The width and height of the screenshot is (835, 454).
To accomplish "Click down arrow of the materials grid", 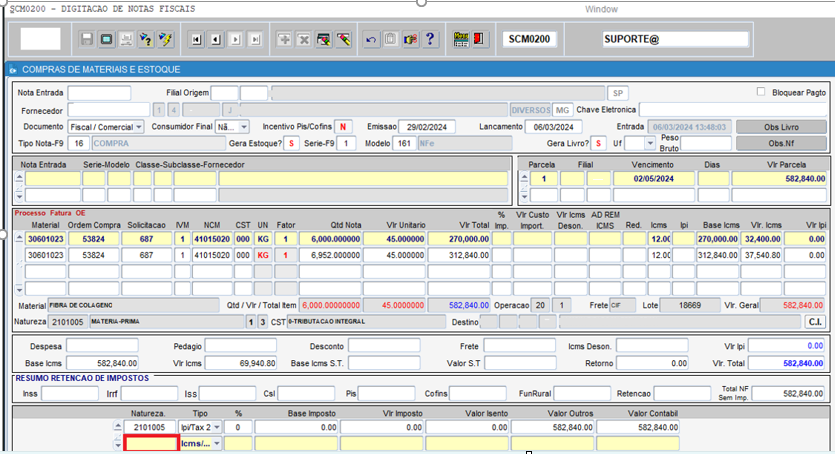I will click(x=19, y=290).
